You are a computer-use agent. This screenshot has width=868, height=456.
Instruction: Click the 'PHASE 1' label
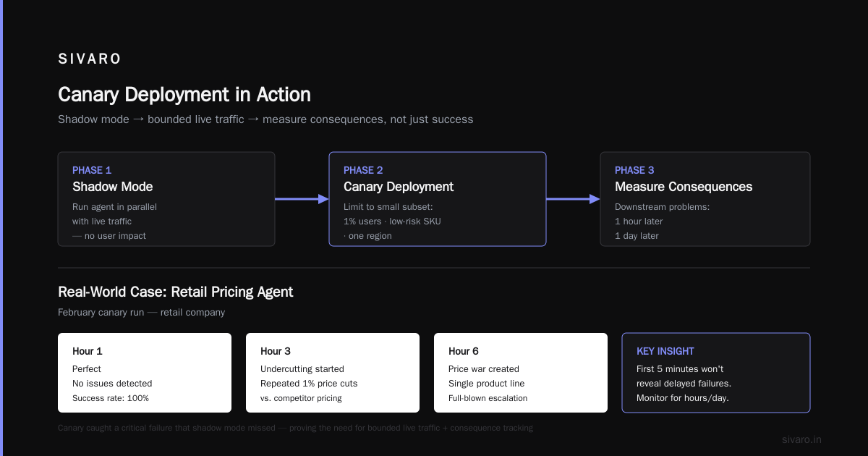pos(92,170)
